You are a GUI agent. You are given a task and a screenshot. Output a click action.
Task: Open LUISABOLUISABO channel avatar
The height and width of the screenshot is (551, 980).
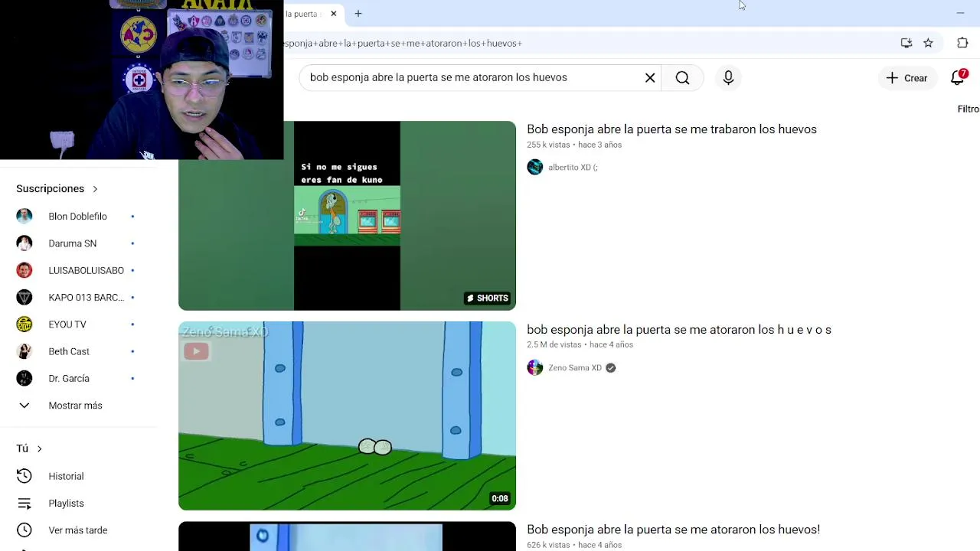tap(24, 270)
